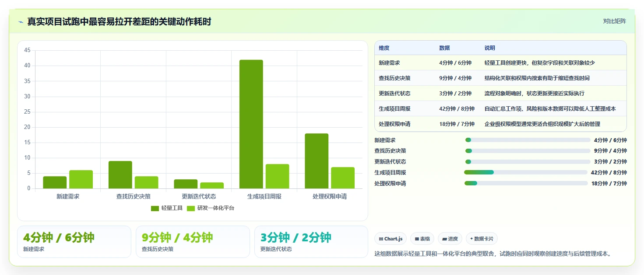Toggle the 研发一体化平台 legend item
Image resolution: width=644 pixels, height=275 pixels.
[x=211, y=208]
